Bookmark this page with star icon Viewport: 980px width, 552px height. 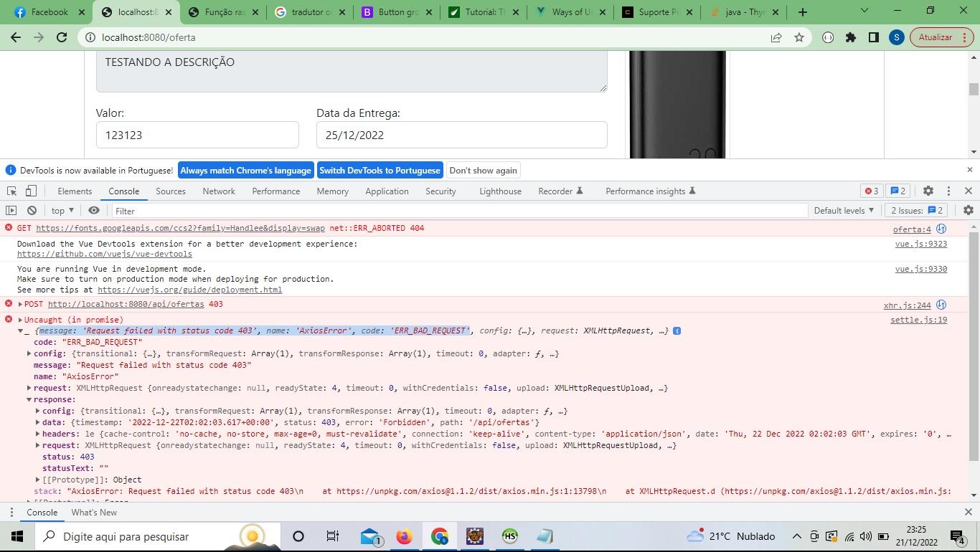click(x=799, y=37)
